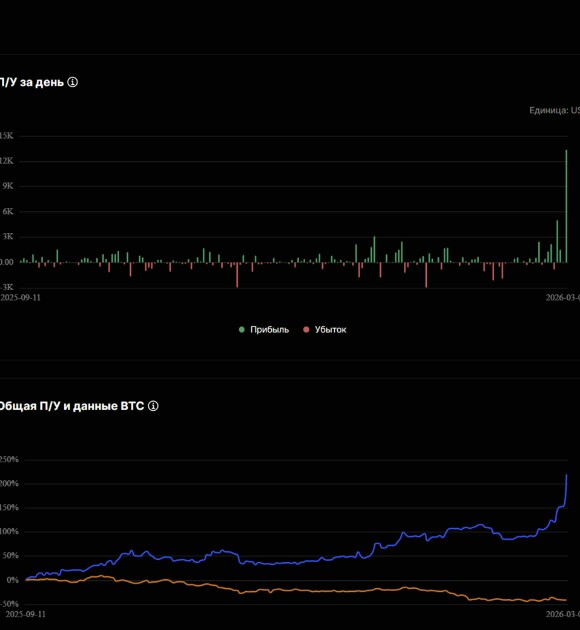Toggle the Прибыль legend series
Viewport: 580px width, 630px height.
click(x=264, y=330)
